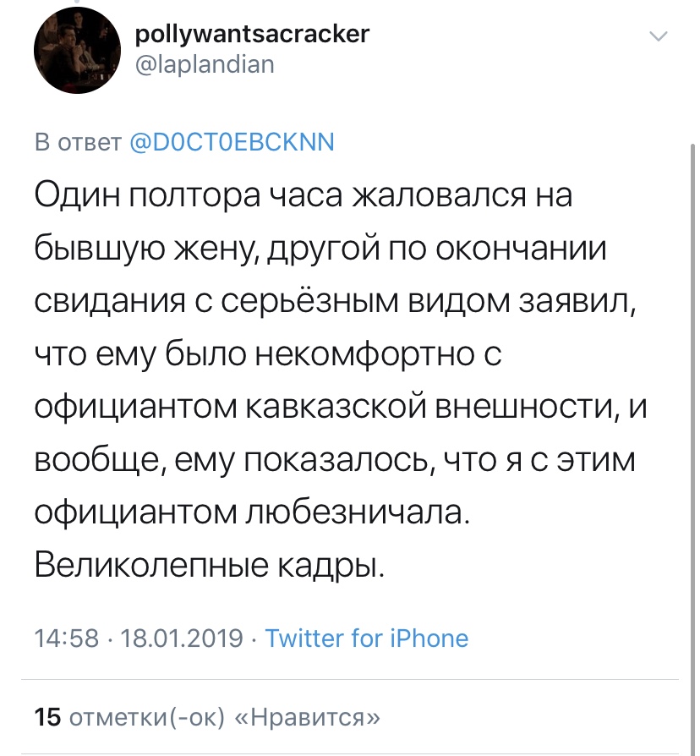Open the mentioned @D0CT0EBCKNN profile
700x756 pixels.
[232, 142]
